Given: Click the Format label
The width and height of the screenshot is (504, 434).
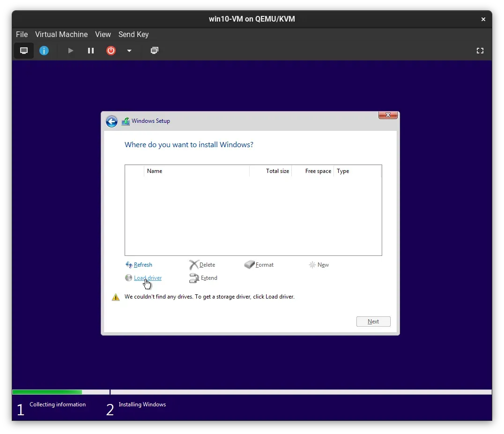Looking at the screenshot, I should click(x=265, y=265).
